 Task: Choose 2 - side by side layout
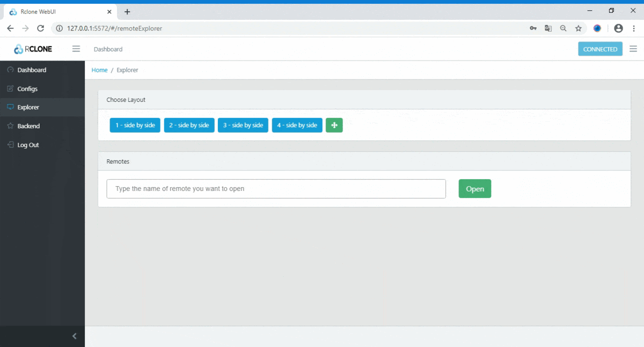click(189, 125)
